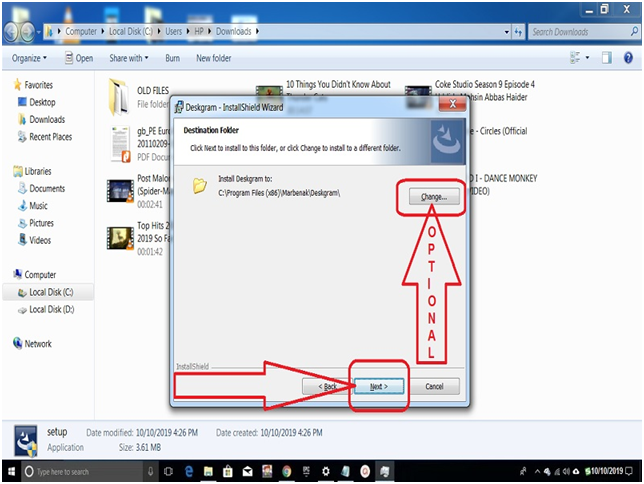The width and height of the screenshot is (644, 484).
Task: Open the Action Center notification icon
Action: [x=630, y=472]
